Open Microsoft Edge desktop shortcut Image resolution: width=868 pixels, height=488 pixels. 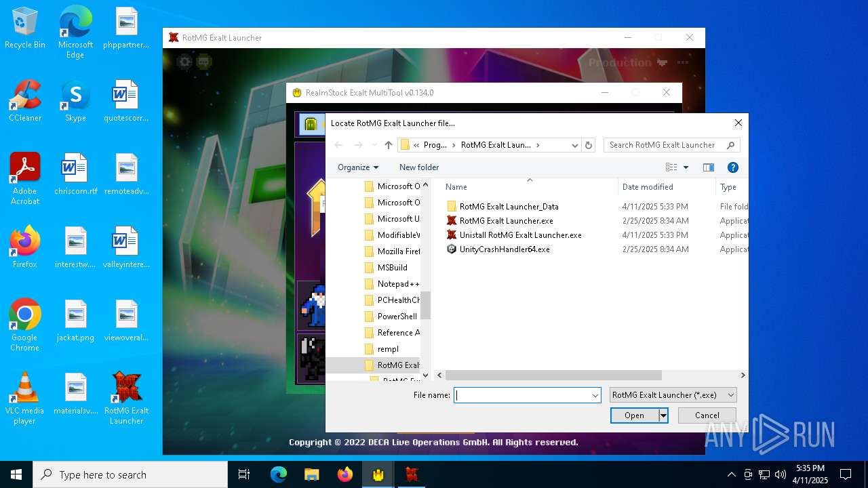pos(75,33)
